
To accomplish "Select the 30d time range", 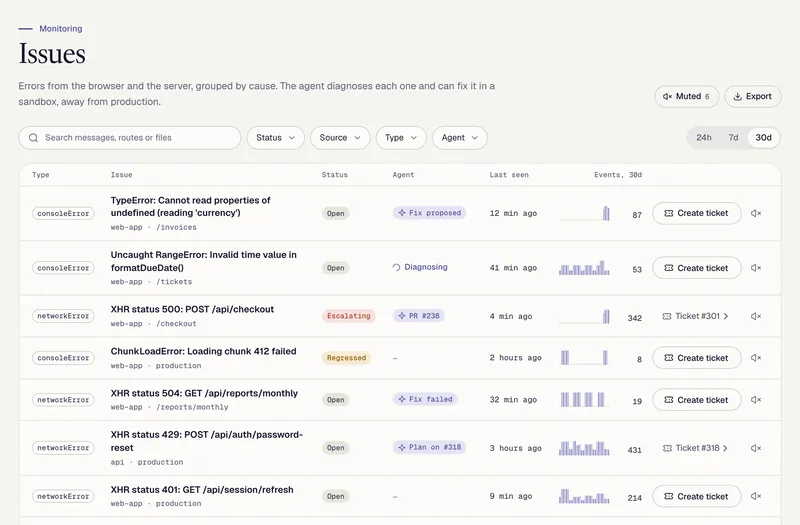I will [763, 138].
